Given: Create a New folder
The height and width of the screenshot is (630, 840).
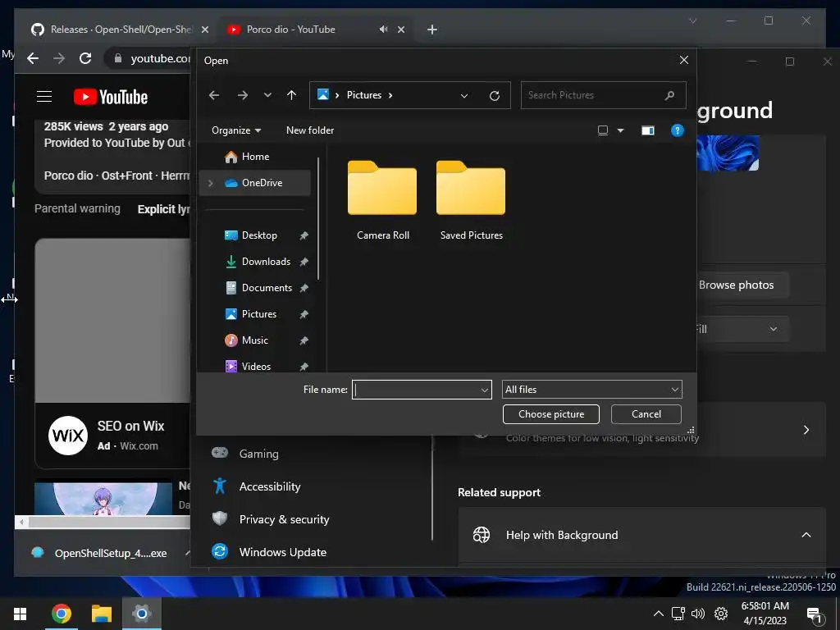Looking at the screenshot, I should [309, 130].
